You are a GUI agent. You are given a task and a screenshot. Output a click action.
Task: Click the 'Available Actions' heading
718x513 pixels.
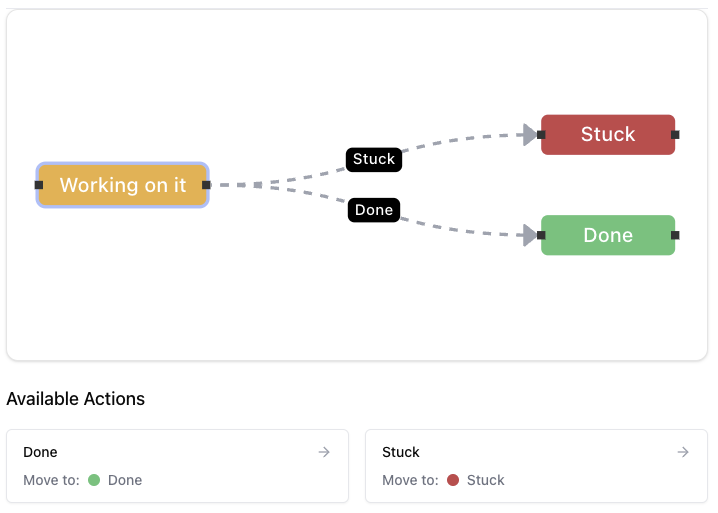pos(76,399)
